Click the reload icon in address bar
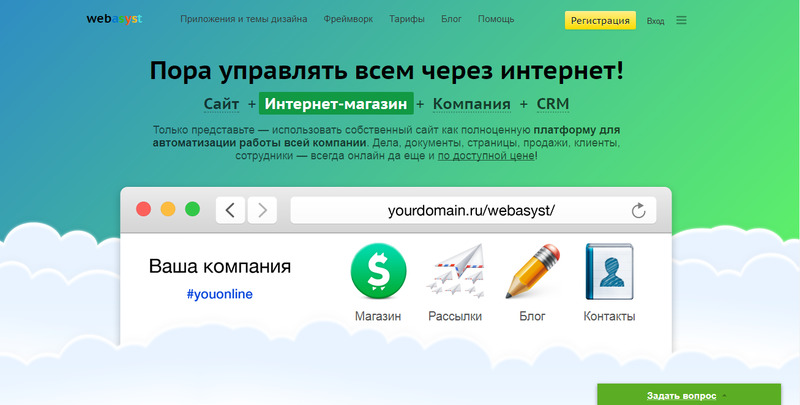The image size is (800, 405). [x=638, y=210]
